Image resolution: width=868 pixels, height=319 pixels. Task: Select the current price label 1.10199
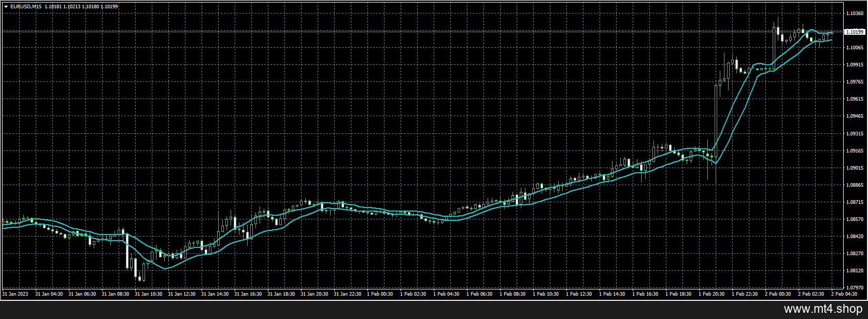click(x=855, y=32)
